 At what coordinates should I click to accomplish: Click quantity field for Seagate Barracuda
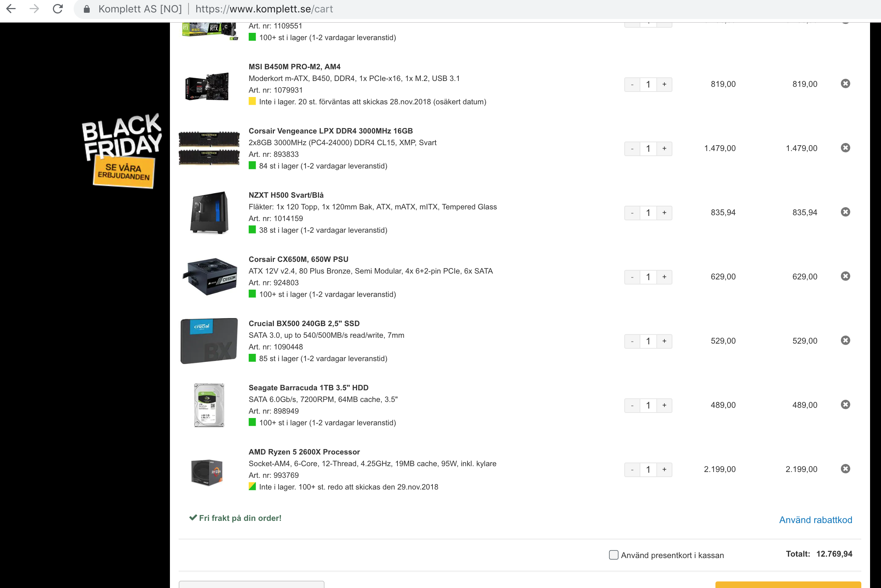coord(648,405)
